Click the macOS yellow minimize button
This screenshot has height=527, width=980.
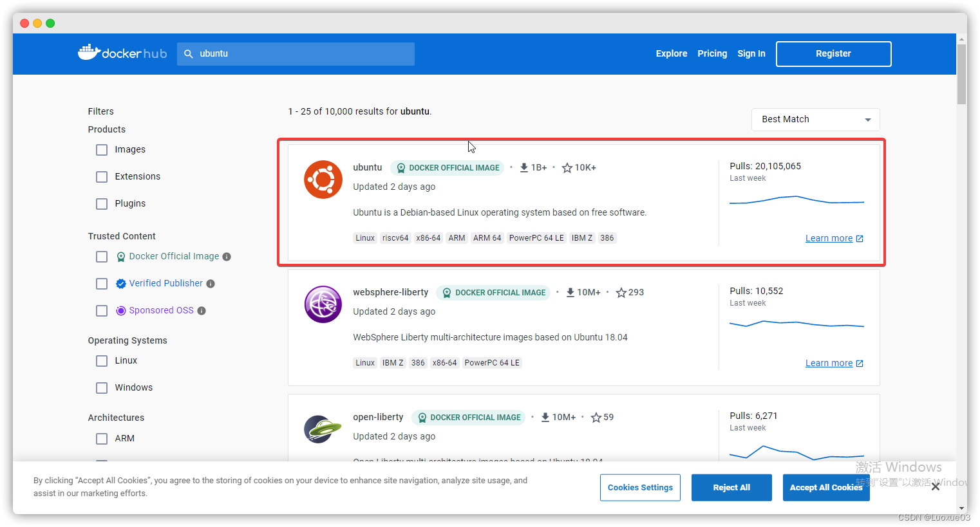click(37, 23)
